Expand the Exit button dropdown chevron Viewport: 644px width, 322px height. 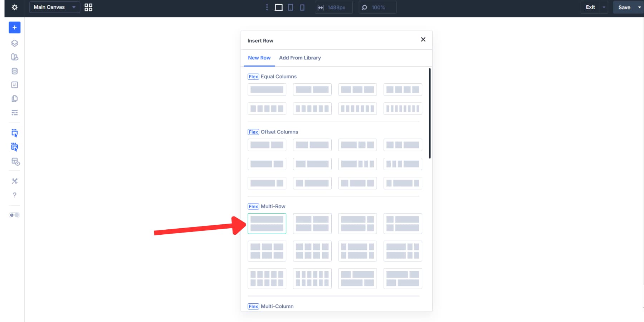pos(604,7)
